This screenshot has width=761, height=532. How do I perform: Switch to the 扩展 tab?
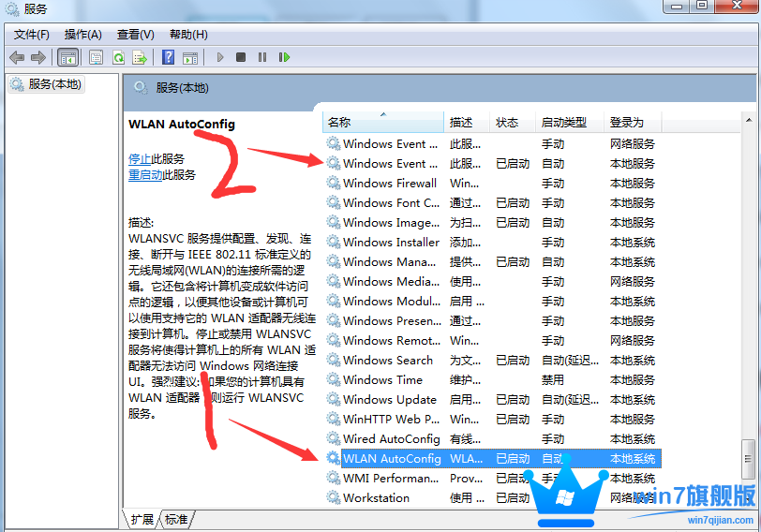142,520
